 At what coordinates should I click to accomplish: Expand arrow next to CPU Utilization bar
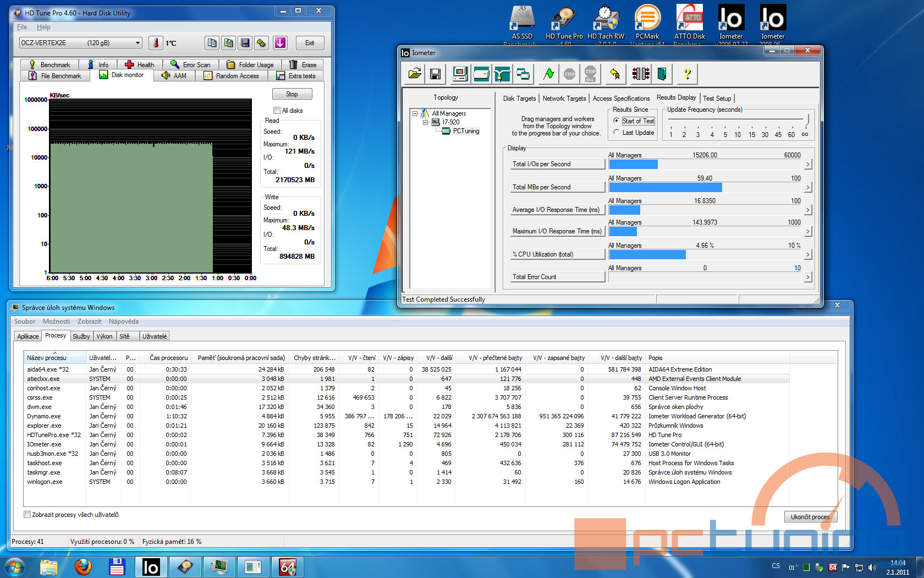coord(808,254)
